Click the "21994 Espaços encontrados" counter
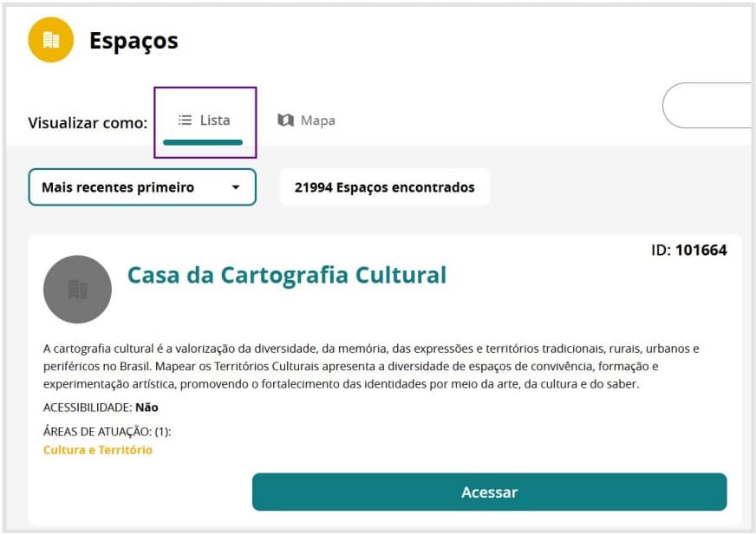Viewport: 756px width, 535px height. [384, 187]
